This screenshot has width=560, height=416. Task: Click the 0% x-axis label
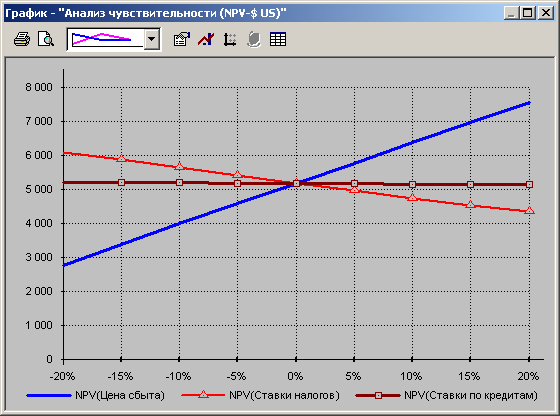point(295,376)
